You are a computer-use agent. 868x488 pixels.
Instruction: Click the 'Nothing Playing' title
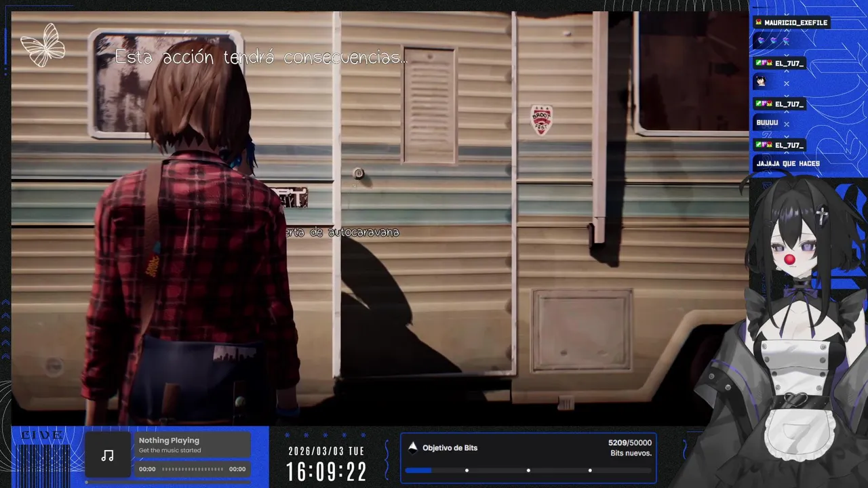coord(169,440)
